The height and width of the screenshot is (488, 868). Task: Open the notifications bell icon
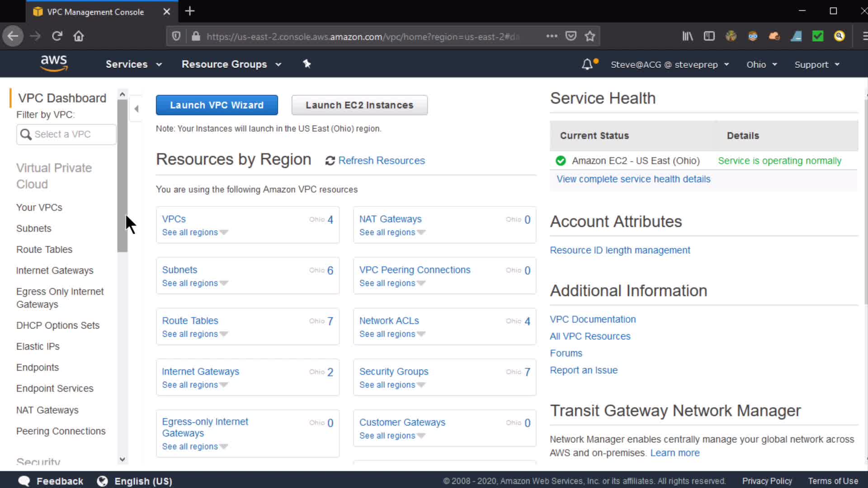coord(587,64)
